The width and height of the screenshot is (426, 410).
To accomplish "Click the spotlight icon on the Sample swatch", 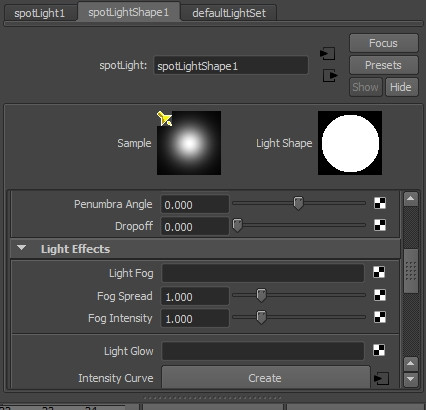I will point(164,119).
